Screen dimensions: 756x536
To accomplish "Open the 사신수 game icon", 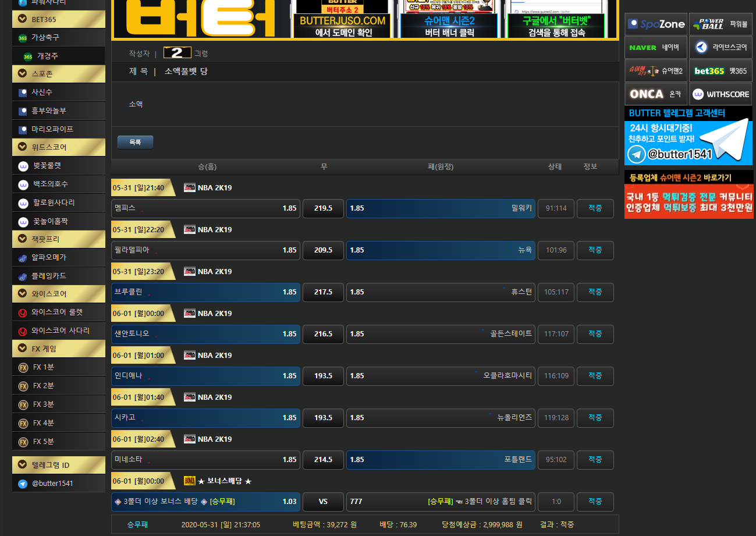I will coord(23,93).
